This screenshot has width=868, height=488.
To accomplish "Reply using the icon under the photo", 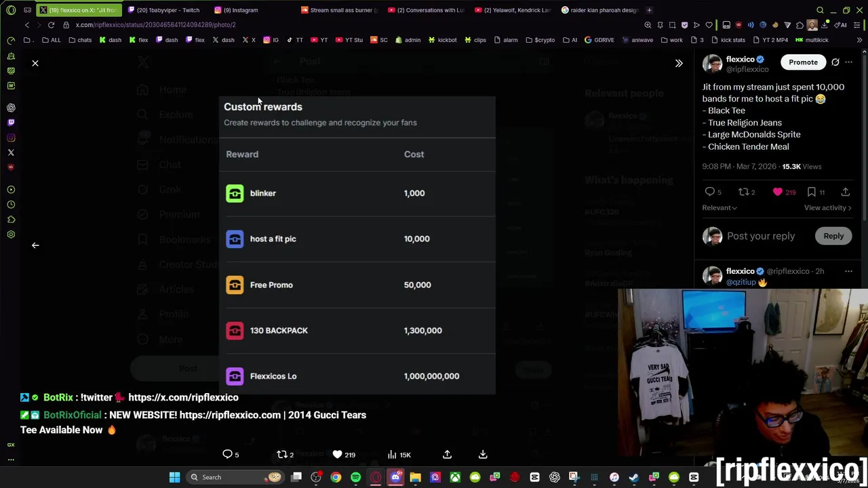I will coord(231,454).
